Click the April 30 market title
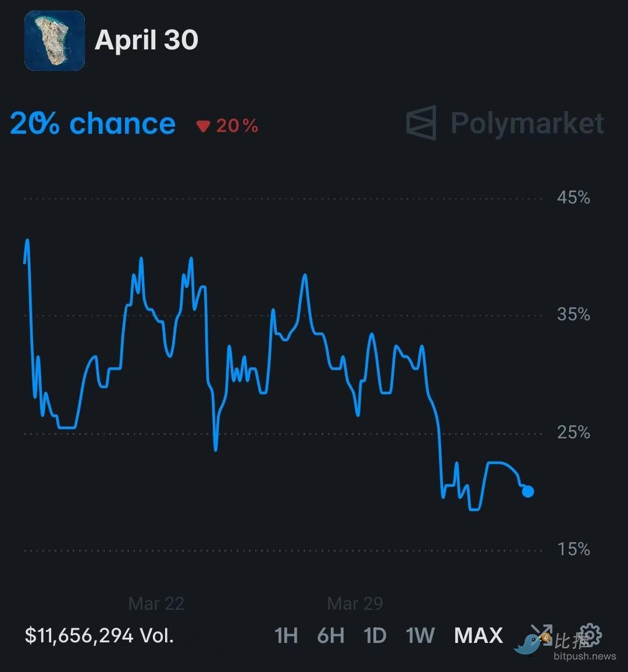628x672 pixels. [x=147, y=40]
